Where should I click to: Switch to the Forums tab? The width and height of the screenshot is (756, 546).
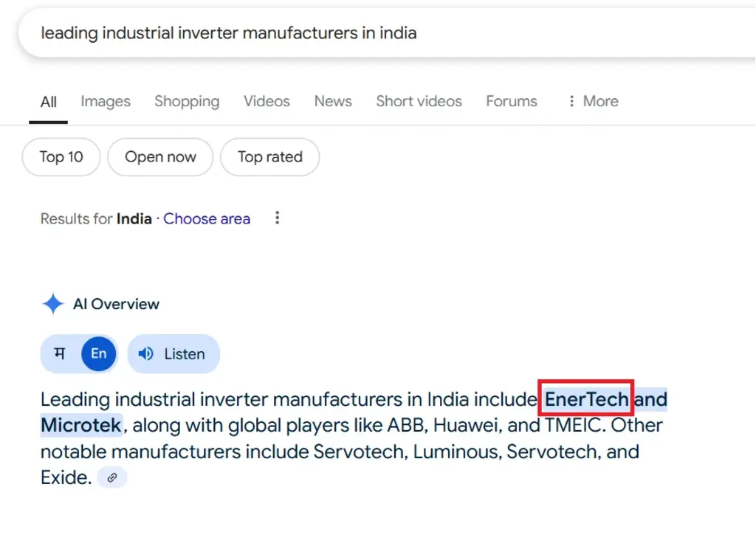(512, 102)
